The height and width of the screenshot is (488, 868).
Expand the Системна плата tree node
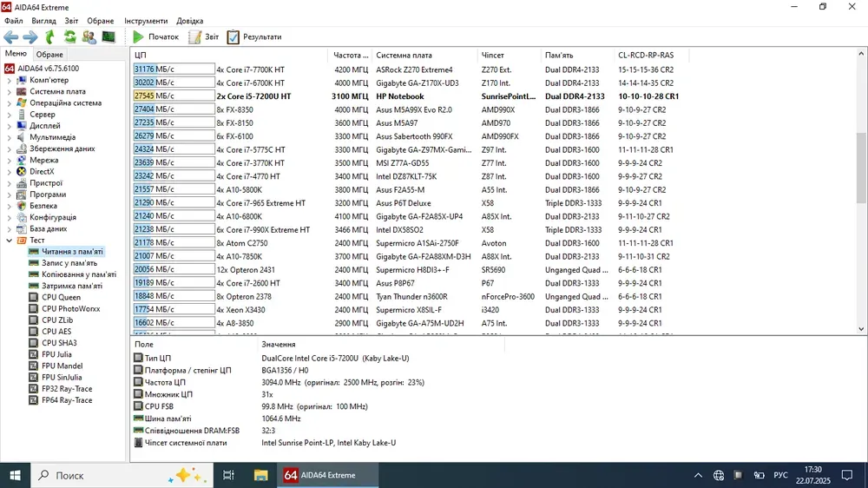click(x=10, y=91)
